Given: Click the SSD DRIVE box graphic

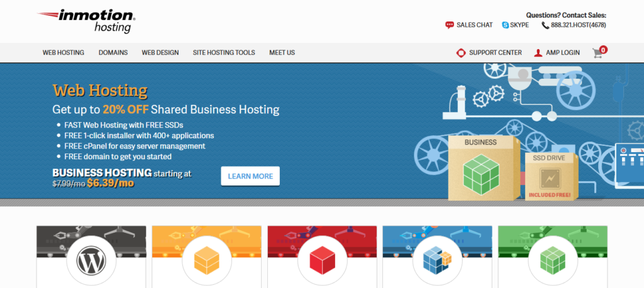Looking at the screenshot, I should click(551, 177).
